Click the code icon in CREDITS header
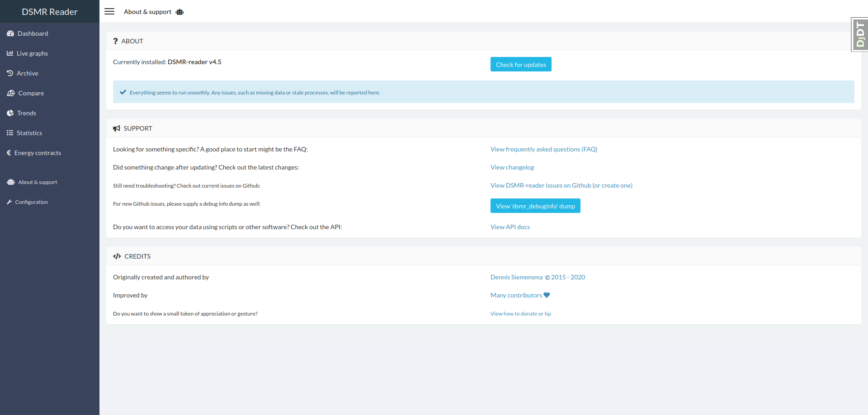Screen dimensions: 868x415 (x=117, y=256)
